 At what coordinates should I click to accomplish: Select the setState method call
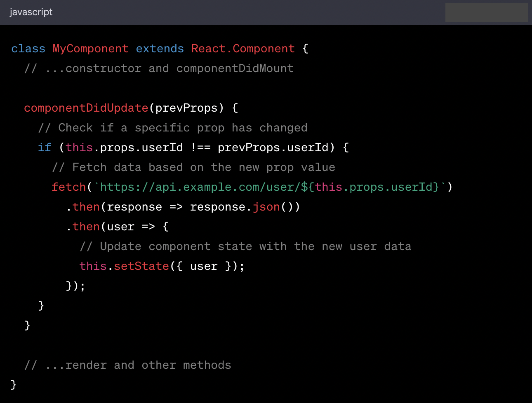pyautogui.click(x=141, y=266)
